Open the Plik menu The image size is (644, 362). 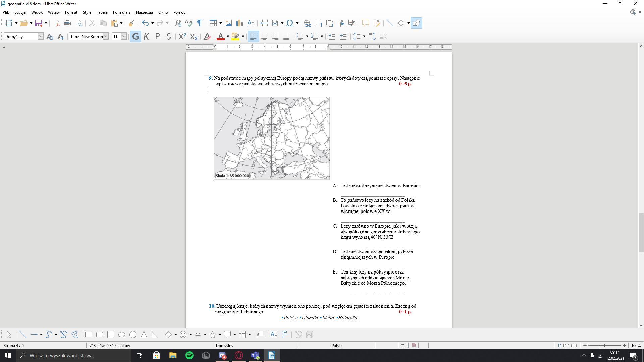tap(6, 12)
